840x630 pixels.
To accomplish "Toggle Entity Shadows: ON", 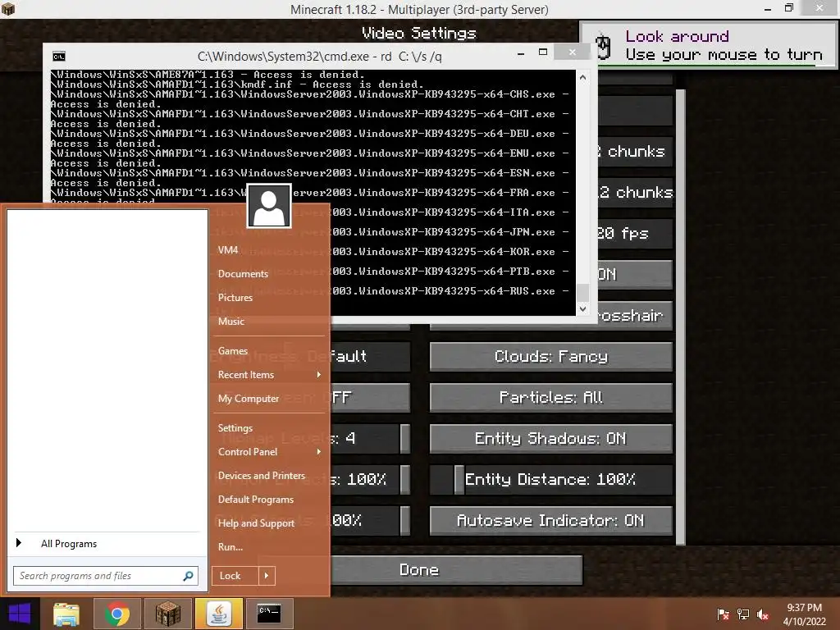I will tap(550, 438).
